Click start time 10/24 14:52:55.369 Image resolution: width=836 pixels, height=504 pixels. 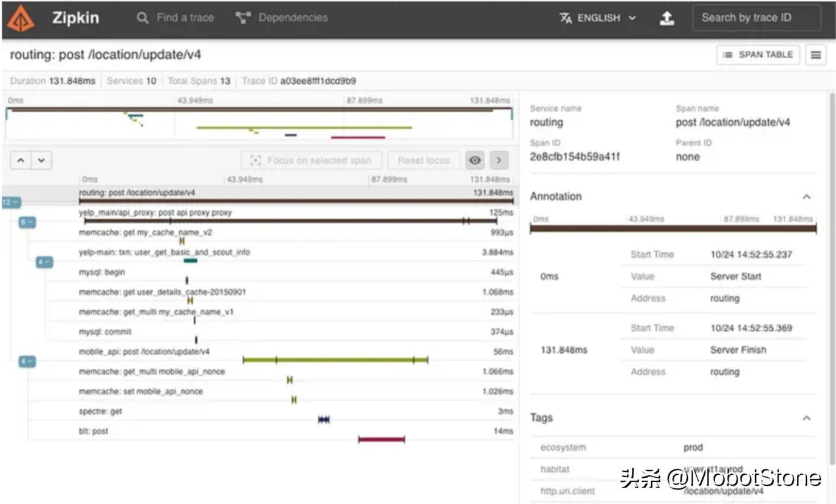click(752, 328)
